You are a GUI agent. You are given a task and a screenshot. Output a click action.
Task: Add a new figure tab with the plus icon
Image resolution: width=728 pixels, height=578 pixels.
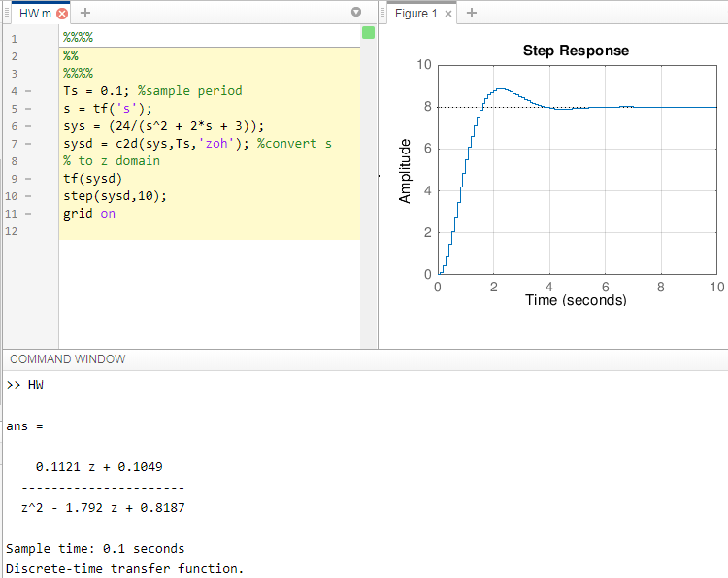coord(471,13)
